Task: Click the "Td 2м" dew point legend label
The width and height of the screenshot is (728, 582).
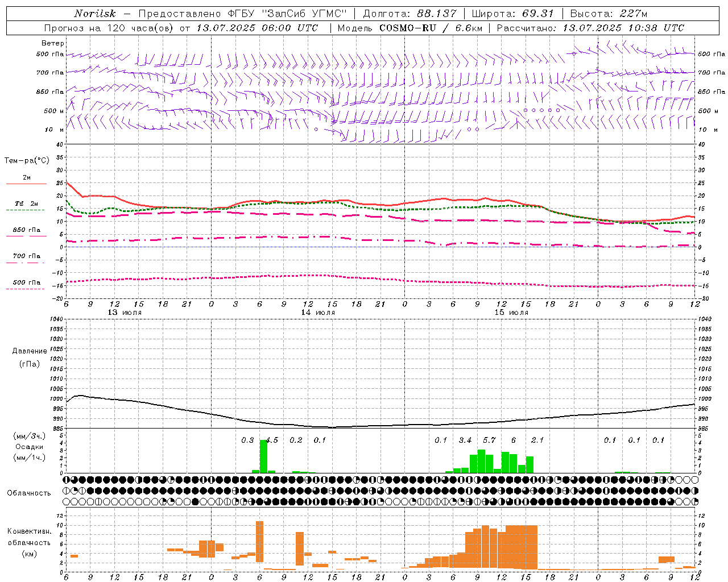Action: (26, 203)
